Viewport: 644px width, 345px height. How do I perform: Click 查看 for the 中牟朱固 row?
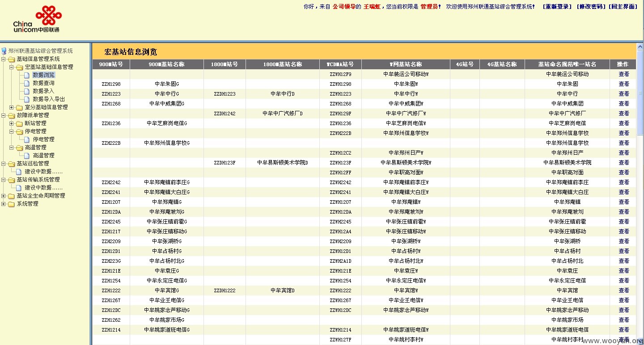(x=623, y=84)
